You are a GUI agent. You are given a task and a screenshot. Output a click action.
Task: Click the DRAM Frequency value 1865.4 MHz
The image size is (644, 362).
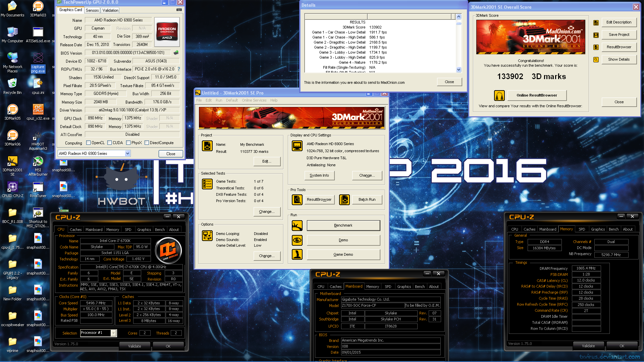pyautogui.click(x=586, y=268)
